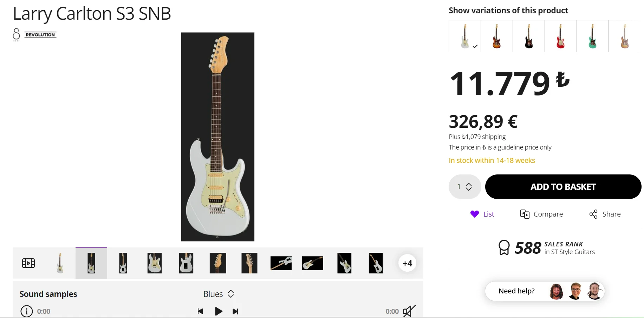Choose the surf green guitar variation
This screenshot has height=318, width=644.
pyautogui.click(x=592, y=36)
